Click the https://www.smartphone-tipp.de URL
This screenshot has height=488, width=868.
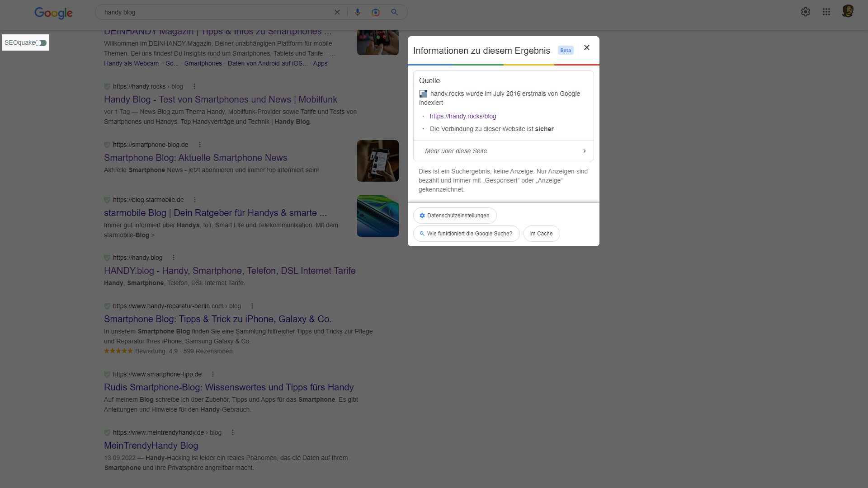(x=157, y=374)
